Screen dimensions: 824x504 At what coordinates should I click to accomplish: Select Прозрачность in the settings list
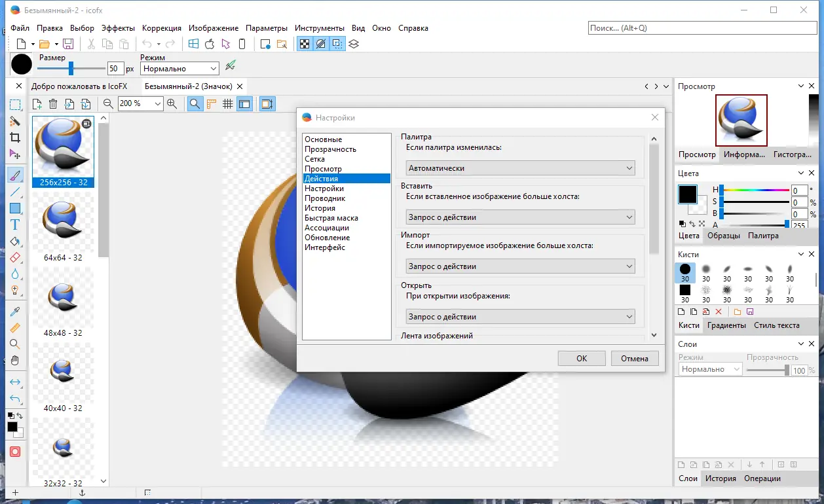(330, 149)
